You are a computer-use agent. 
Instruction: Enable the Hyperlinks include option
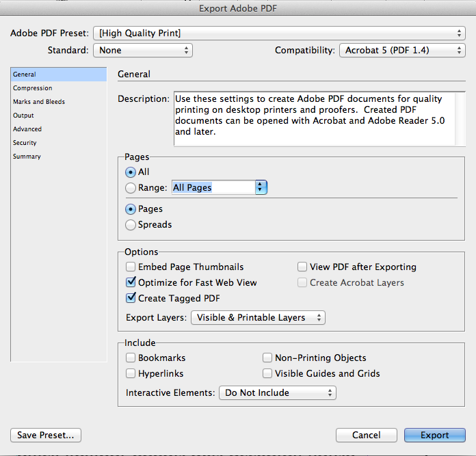(x=131, y=373)
